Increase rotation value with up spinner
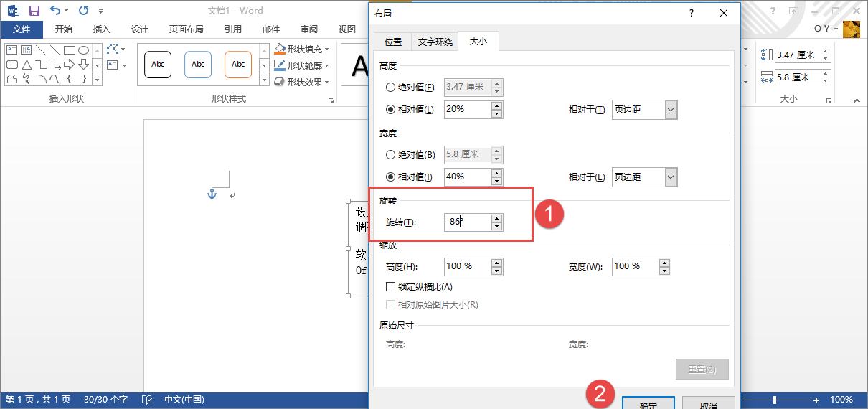Image resolution: width=868 pixels, height=409 pixels. [496, 218]
